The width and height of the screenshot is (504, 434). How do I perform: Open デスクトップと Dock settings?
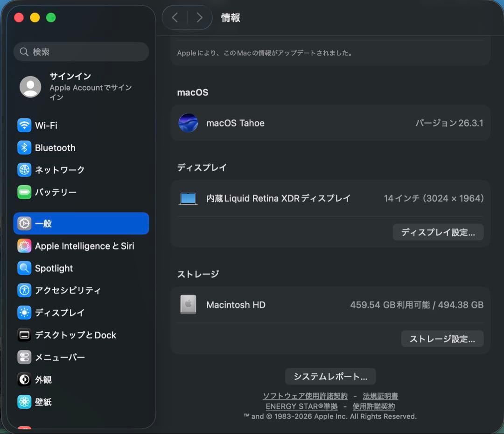[24, 335]
